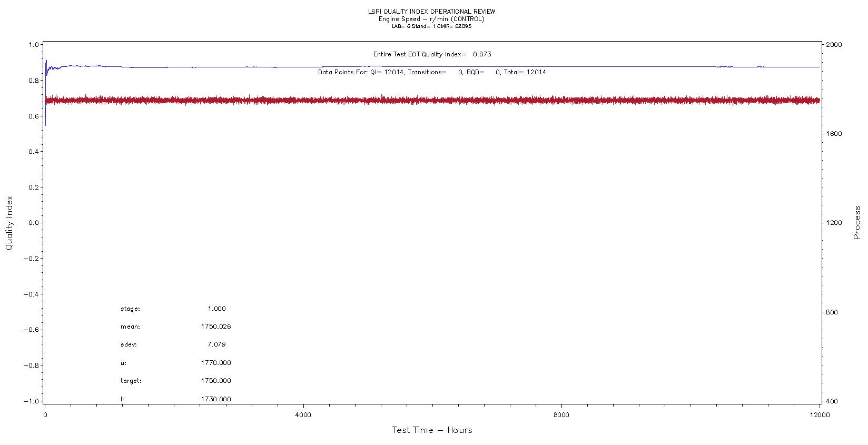The width and height of the screenshot is (868, 445).
Task: Click the 'target:' statistics label
Action: click(131, 381)
